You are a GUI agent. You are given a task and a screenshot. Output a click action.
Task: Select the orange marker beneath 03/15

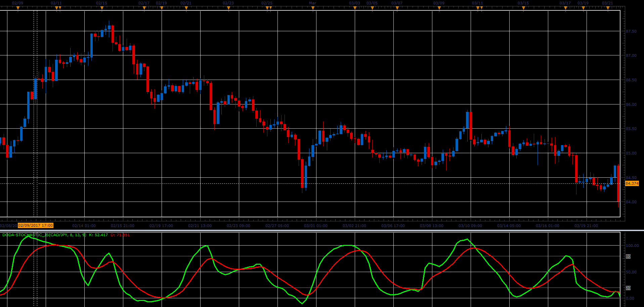coord(523,8)
